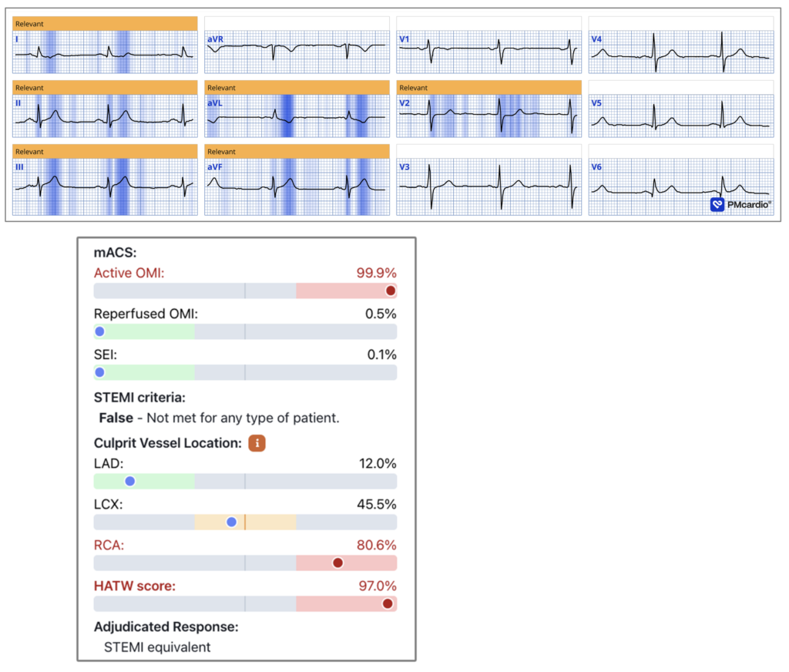Select the lead I ECG tracing
Screen dimensions: 789x672
tap(104, 52)
